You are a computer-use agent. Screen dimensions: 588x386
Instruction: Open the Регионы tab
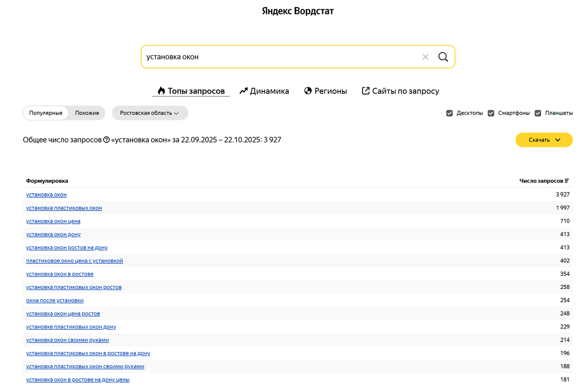(x=325, y=91)
